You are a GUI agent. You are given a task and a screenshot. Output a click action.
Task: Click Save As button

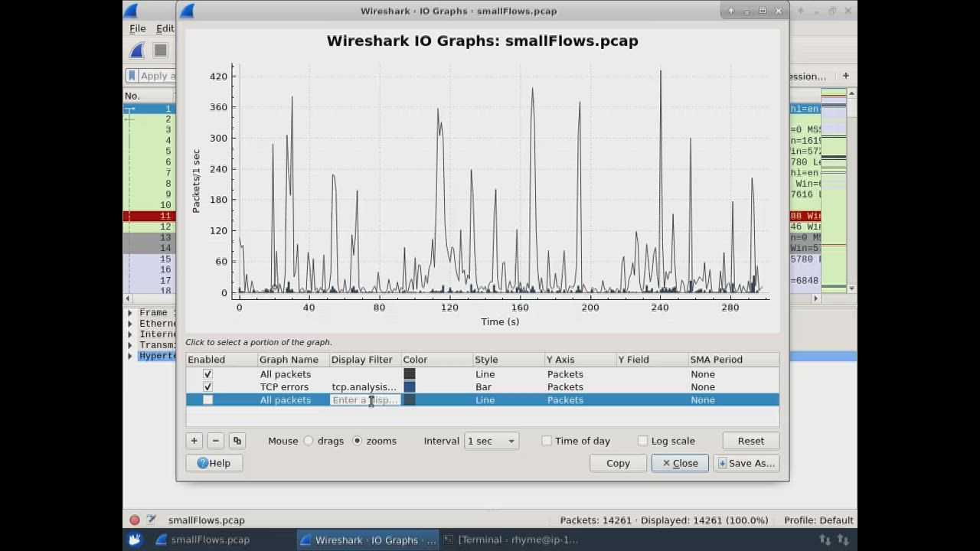[x=746, y=463]
